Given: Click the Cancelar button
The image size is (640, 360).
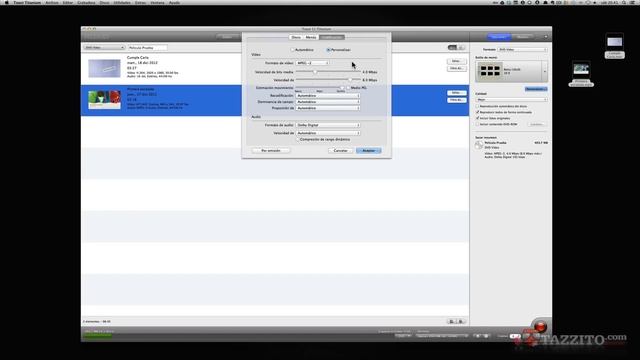Looking at the screenshot, I should tap(340, 151).
